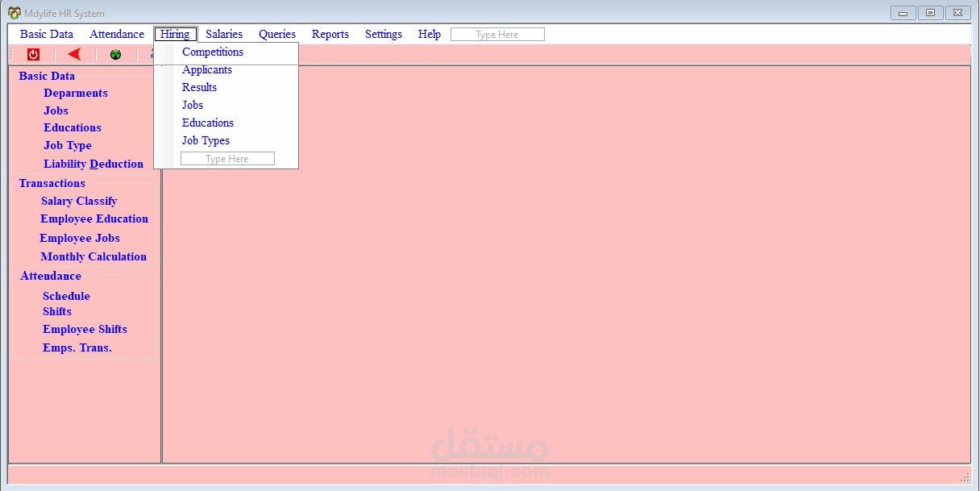Close the Mdylife HR System window
980x491 pixels.
point(957,13)
